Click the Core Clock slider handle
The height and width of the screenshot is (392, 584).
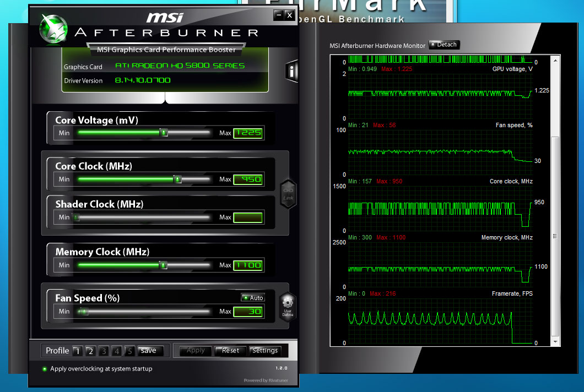177,179
